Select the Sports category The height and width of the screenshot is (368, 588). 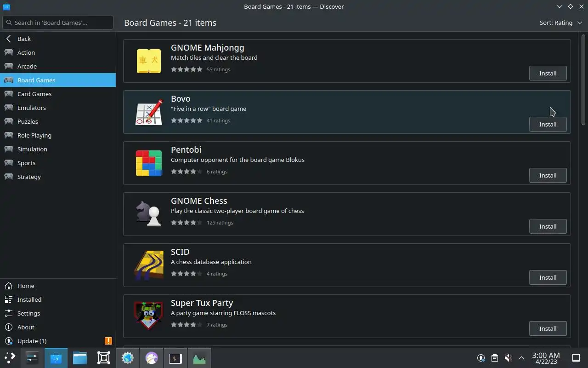click(58, 163)
